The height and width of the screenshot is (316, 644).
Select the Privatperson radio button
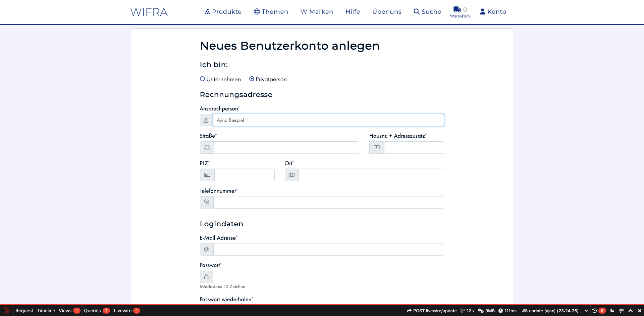click(252, 79)
